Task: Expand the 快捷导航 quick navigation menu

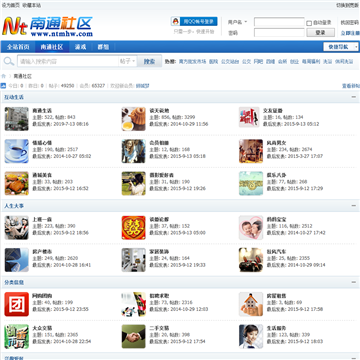Action: click(341, 47)
